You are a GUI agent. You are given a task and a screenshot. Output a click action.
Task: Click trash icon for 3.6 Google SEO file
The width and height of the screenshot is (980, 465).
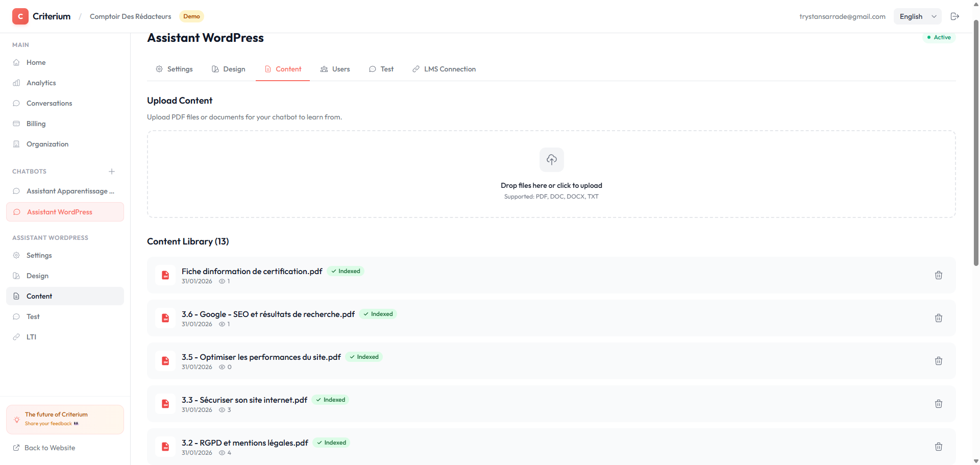click(938, 318)
